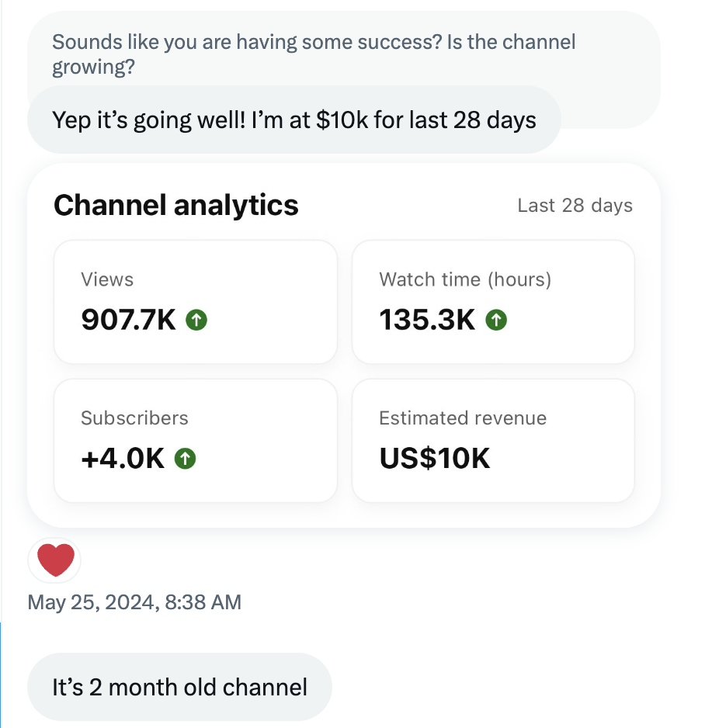Click the Channel analytics heading text
Viewport: 705px width, 728px height.
[x=176, y=205]
